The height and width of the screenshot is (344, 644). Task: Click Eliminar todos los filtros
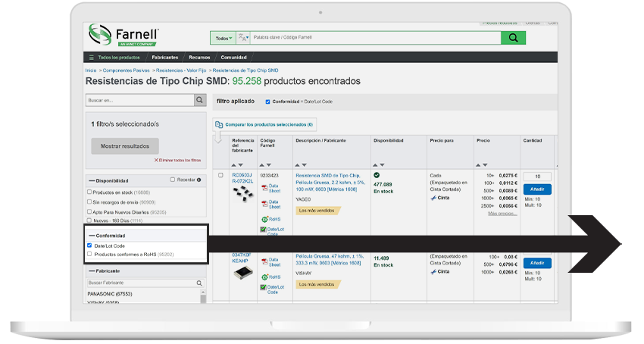tap(177, 161)
